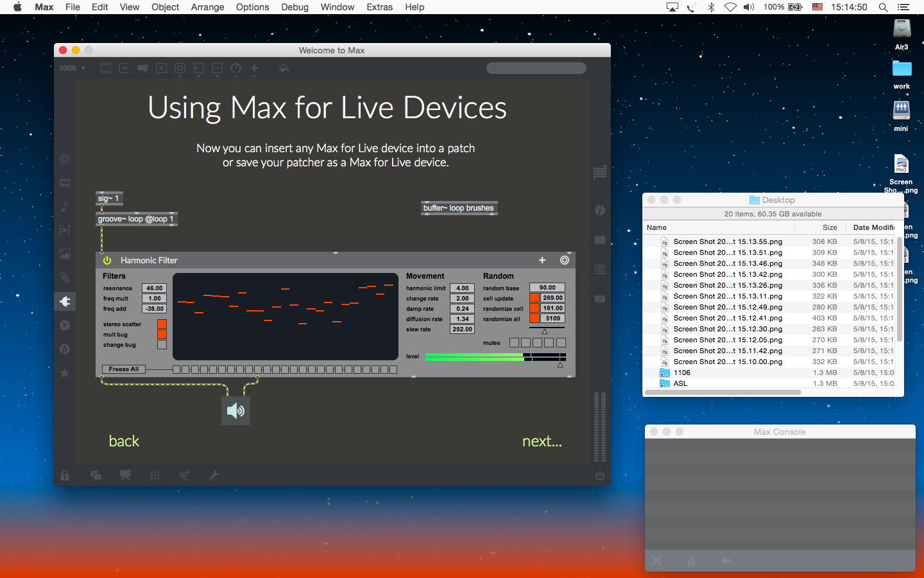Open the Extras menu
The width and height of the screenshot is (924, 578).
coord(379,7)
